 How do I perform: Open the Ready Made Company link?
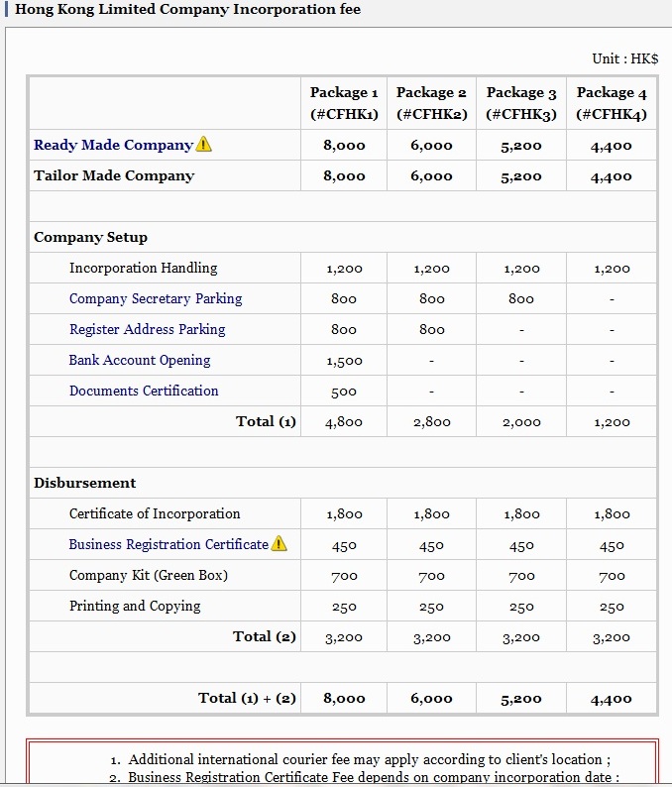pos(113,145)
